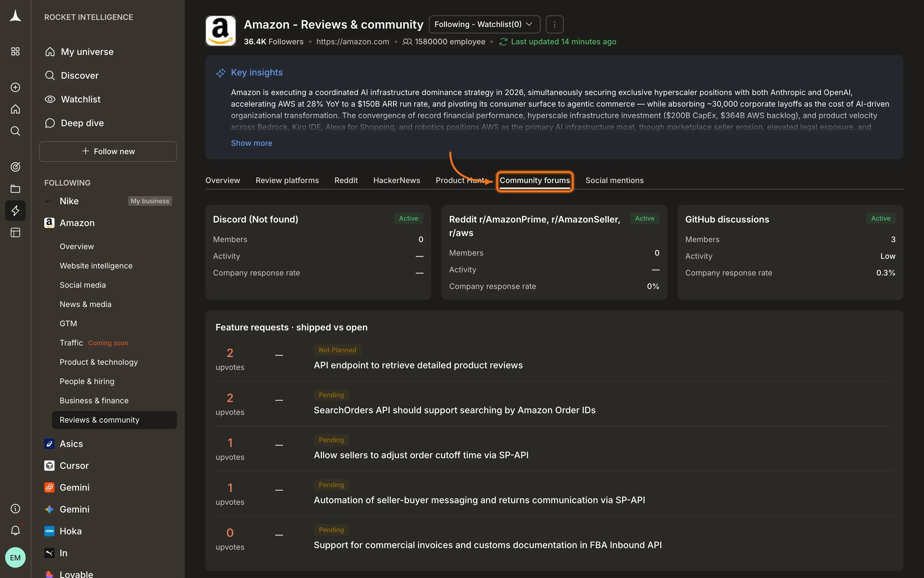Screen dimensions: 924x578
Task: Open Business & finance in sidebar
Action: [94, 401]
